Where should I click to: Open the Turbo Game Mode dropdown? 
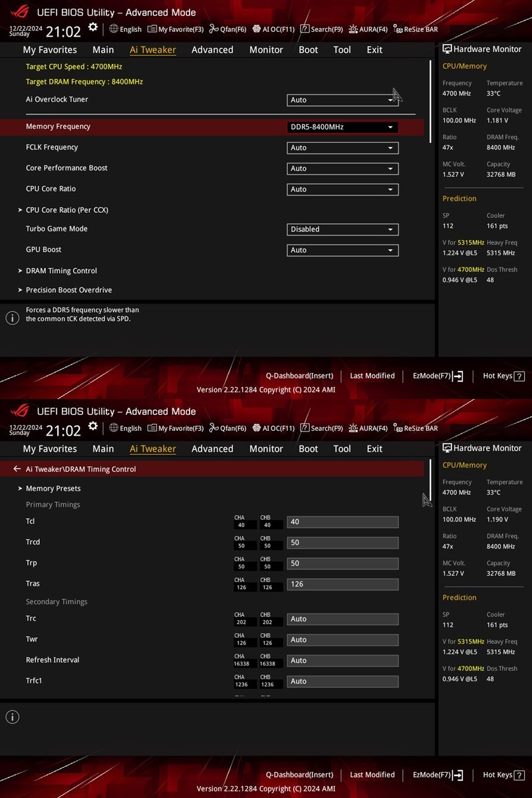[342, 229]
